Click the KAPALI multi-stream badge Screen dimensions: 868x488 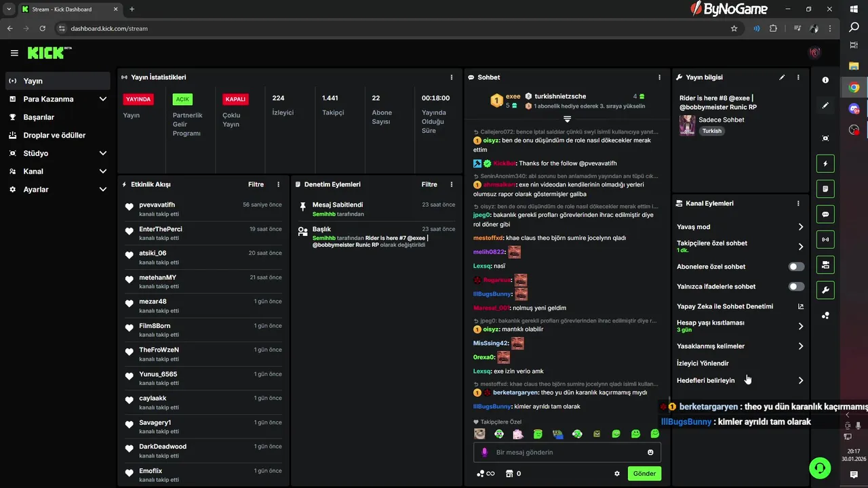[x=235, y=99]
